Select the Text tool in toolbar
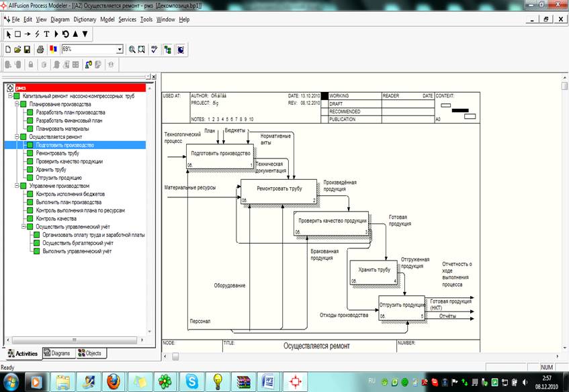Screen dimensions: 569x392 tap(46, 34)
